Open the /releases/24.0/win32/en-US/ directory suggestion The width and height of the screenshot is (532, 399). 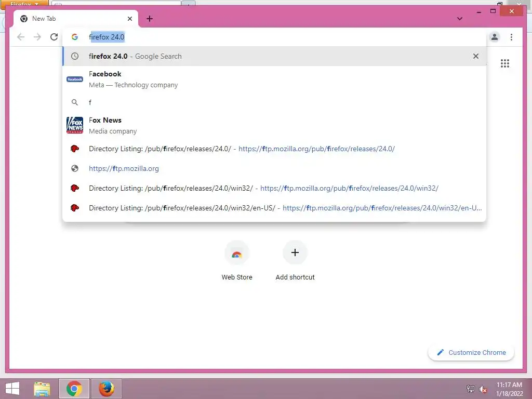coord(274,208)
